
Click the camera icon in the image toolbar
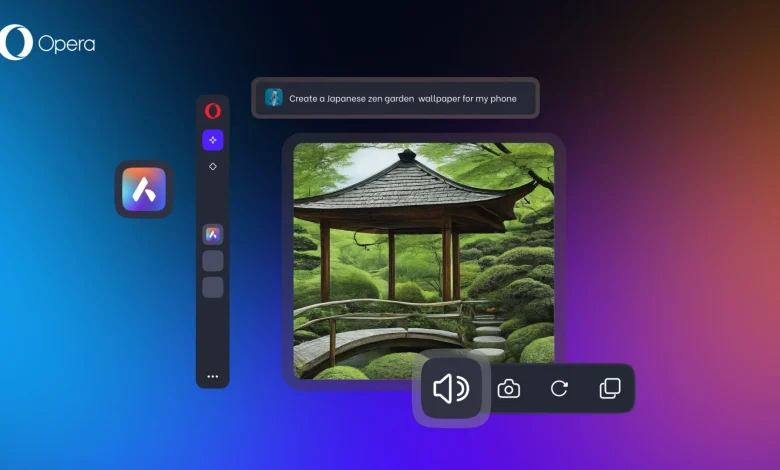[x=509, y=389]
